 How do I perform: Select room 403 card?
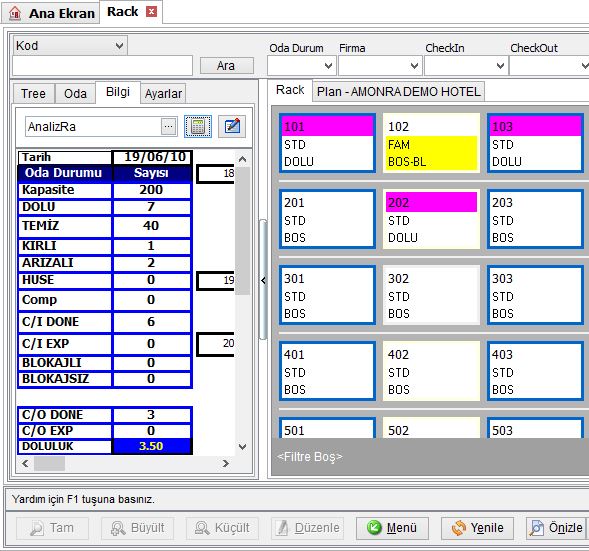pyautogui.click(x=535, y=371)
